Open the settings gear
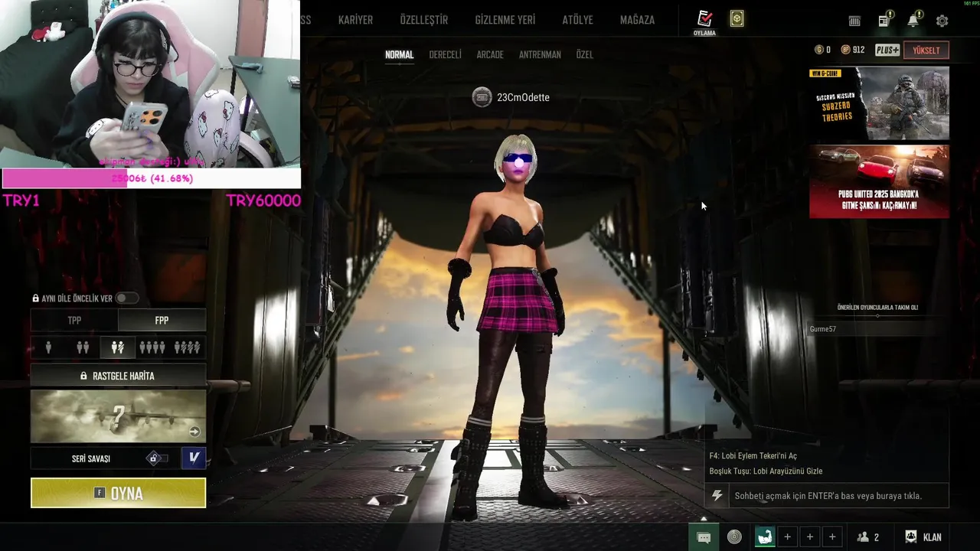Screen dimensions: 980x551 pyautogui.click(x=942, y=21)
